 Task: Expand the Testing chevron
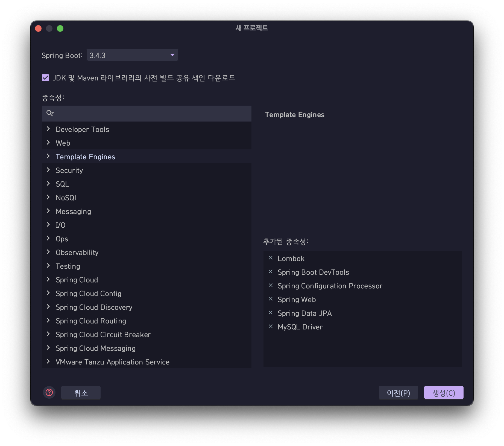coord(48,266)
